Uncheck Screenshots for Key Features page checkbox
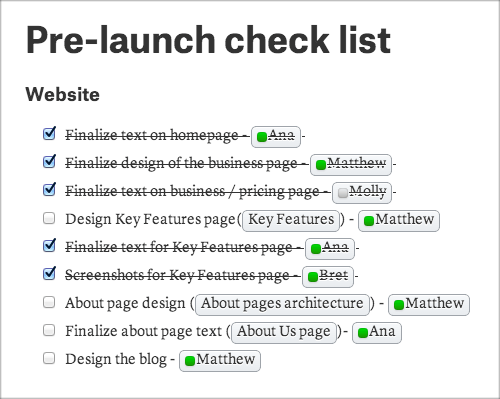This screenshot has height=399, width=500. click(49, 274)
